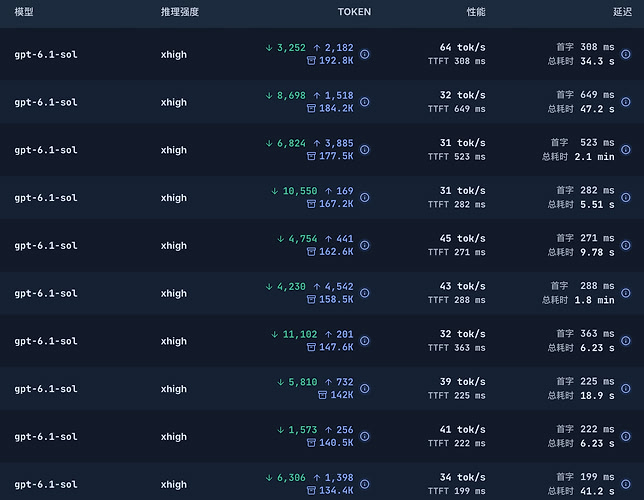Click the 性能 column header
The width and height of the screenshot is (644, 500).
pyautogui.click(x=476, y=12)
